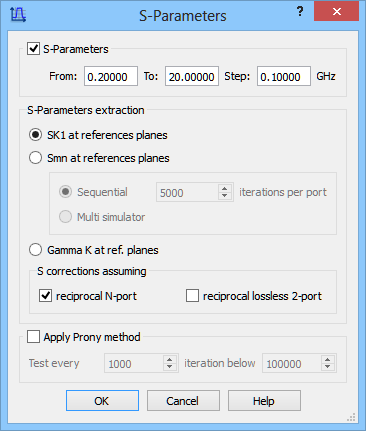
Task: Click the Cancel button
Action: click(183, 401)
